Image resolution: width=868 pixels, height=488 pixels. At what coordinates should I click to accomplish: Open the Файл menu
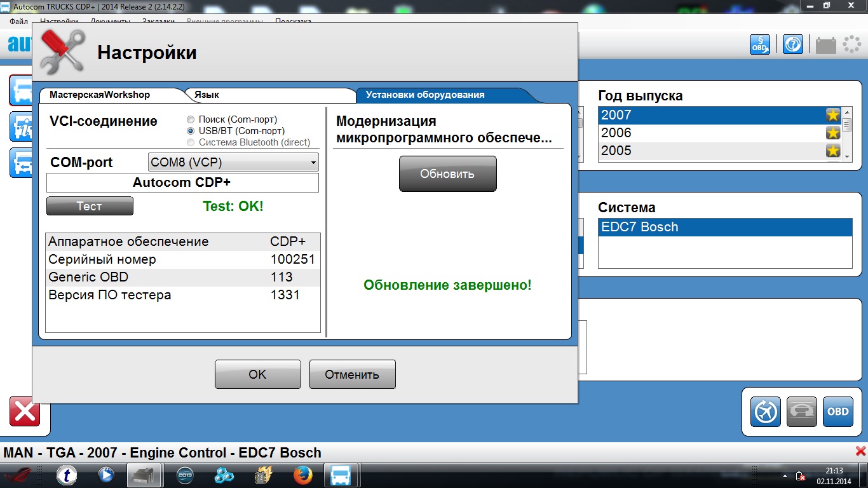[x=19, y=21]
